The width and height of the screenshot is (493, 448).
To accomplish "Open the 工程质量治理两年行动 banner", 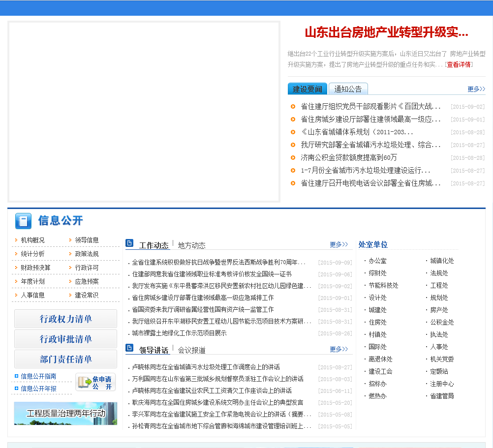I will click(66, 414).
